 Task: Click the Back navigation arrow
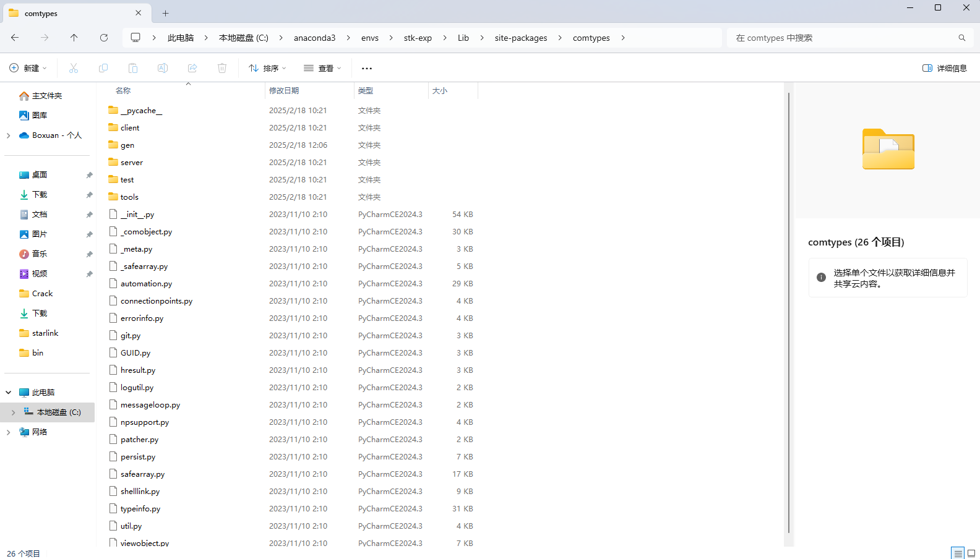[x=15, y=38]
